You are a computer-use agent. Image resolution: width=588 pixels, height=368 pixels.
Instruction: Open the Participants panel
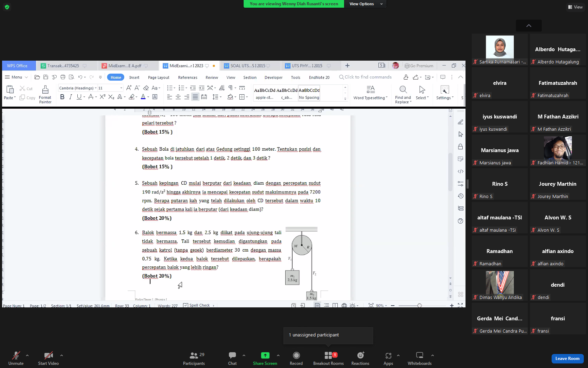point(194,358)
